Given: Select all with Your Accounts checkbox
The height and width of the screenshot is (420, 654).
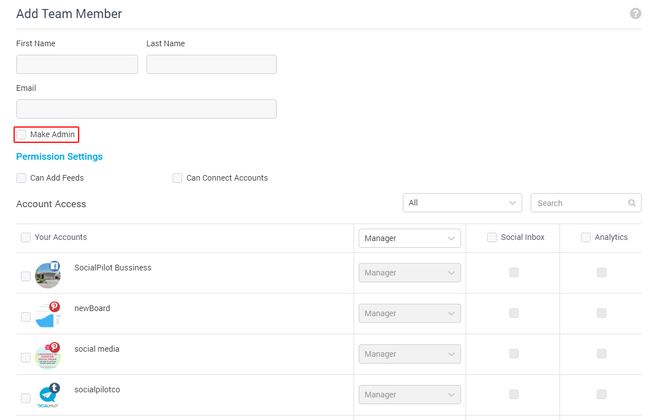Looking at the screenshot, I should (25, 238).
